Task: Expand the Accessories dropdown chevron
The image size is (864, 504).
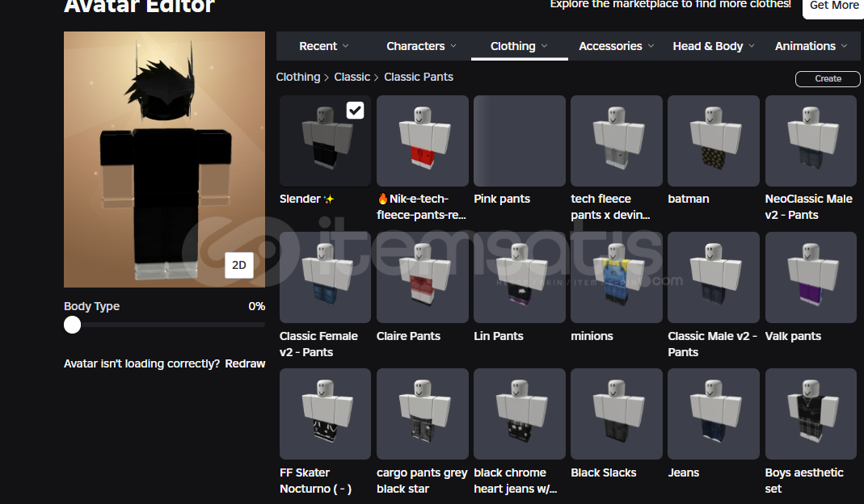Action: click(x=651, y=46)
